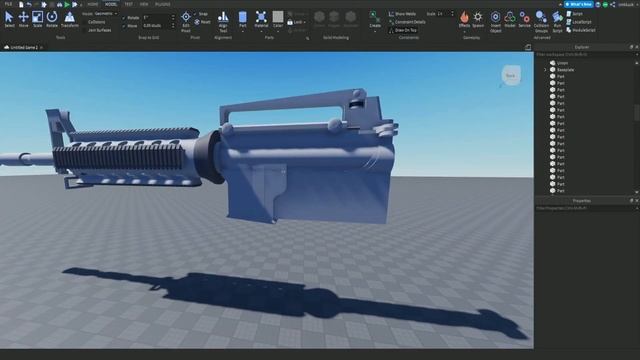Open the Material picker icon
This screenshot has width=640, height=360.
click(261, 17)
